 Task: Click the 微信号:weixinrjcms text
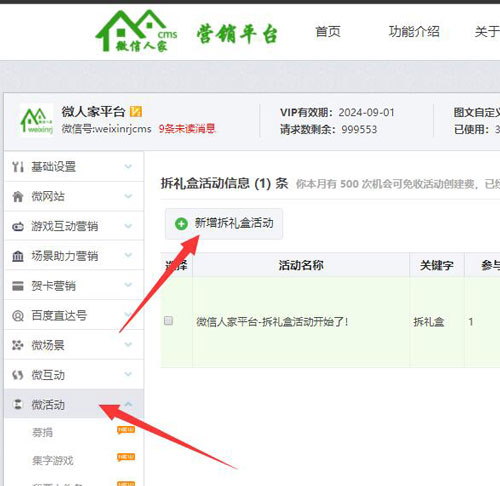point(106,129)
